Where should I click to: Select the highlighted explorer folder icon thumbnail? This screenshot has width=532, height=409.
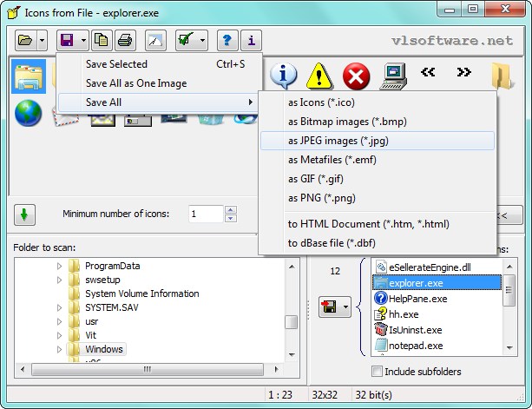(x=29, y=76)
